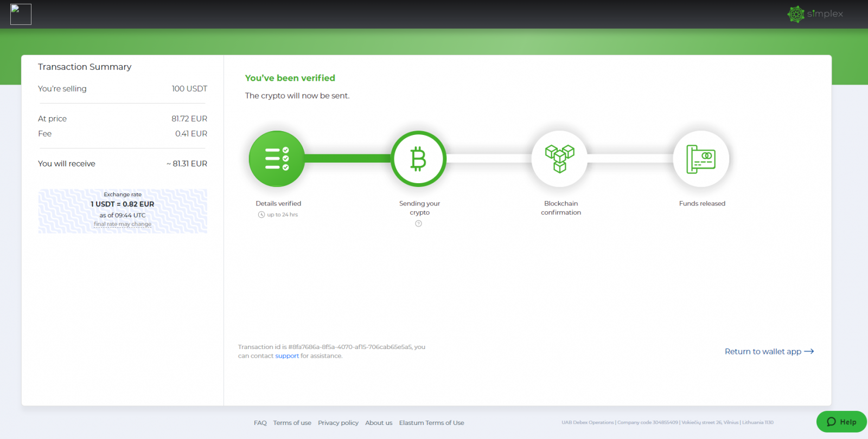Click the 'final rate may change' note
868x439 pixels.
(123, 224)
